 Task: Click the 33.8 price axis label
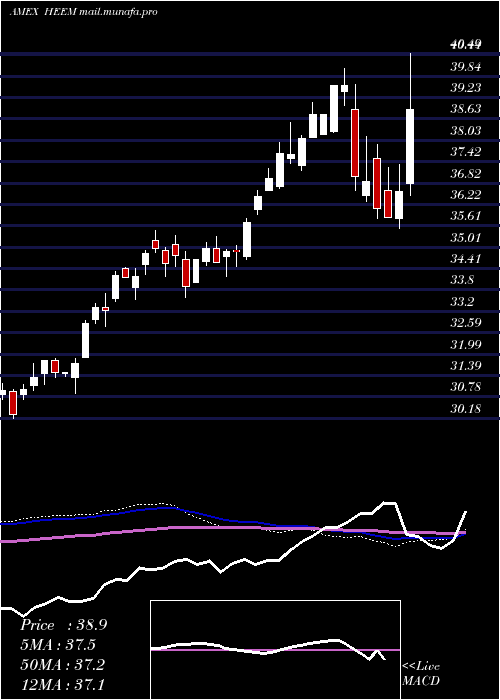462,280
